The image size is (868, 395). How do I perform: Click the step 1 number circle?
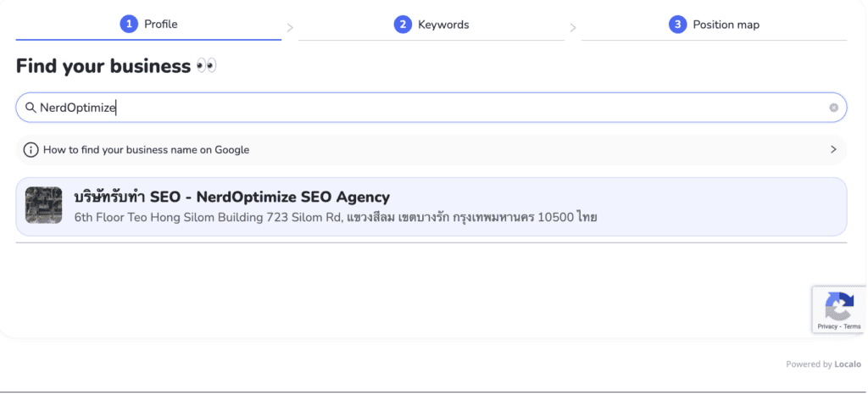click(x=129, y=25)
